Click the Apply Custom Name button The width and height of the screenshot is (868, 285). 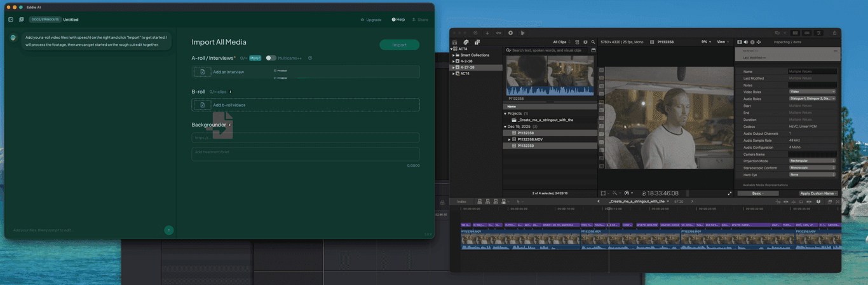point(818,193)
